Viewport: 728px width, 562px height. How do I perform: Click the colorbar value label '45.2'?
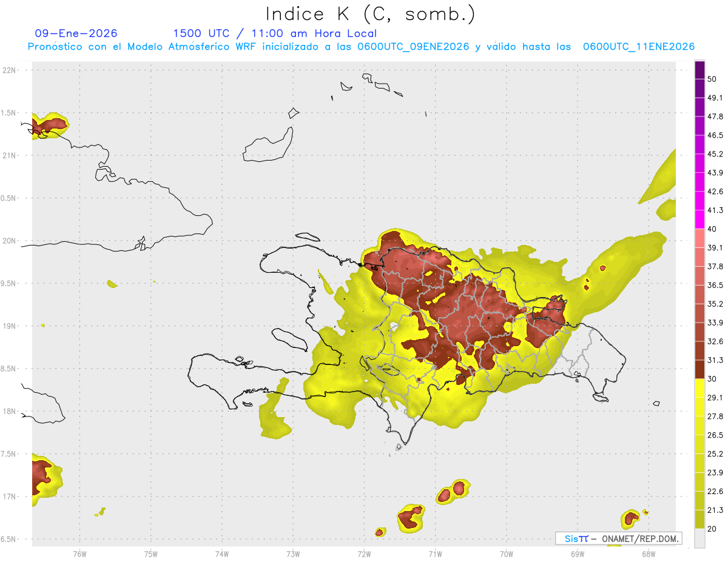click(715, 154)
